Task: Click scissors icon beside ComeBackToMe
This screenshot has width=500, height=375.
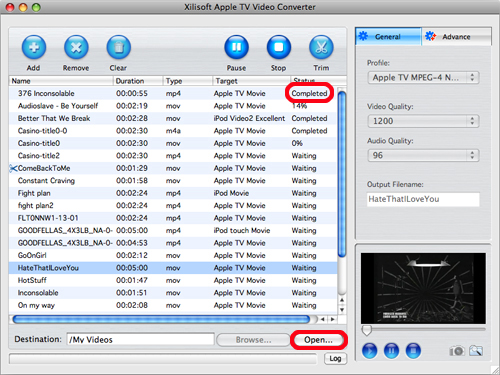Action: (13, 168)
